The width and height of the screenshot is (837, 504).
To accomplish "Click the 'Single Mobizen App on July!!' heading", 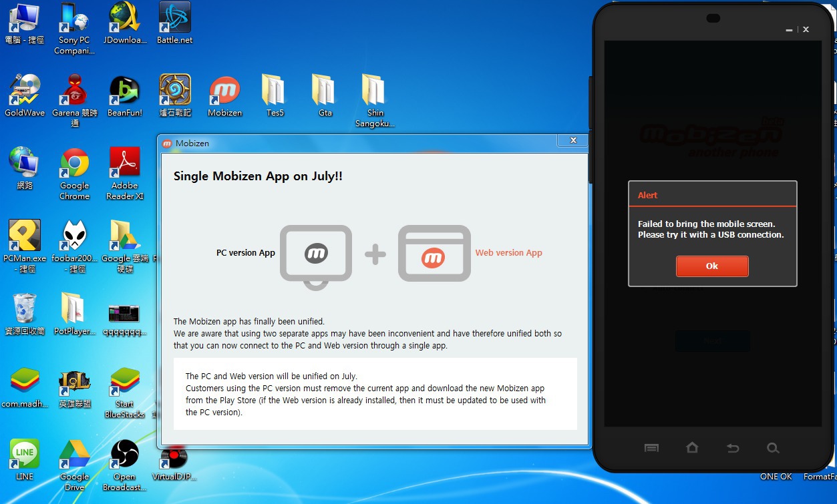I will click(x=258, y=176).
